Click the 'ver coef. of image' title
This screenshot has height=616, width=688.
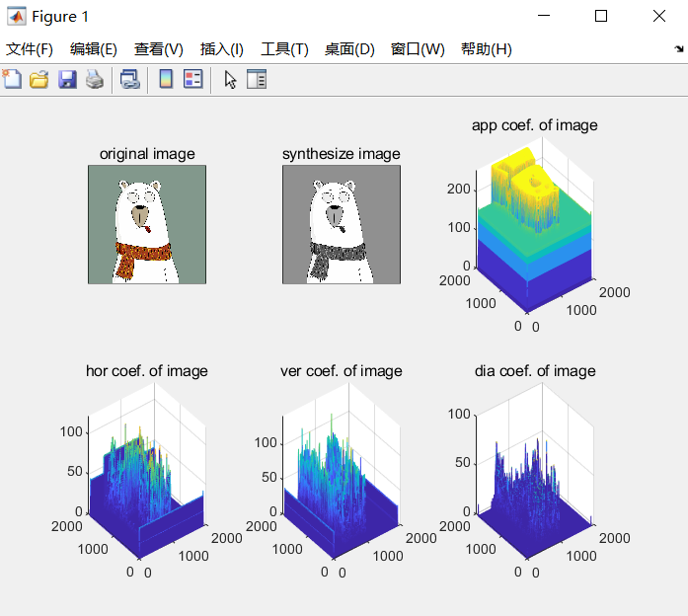pos(341,371)
